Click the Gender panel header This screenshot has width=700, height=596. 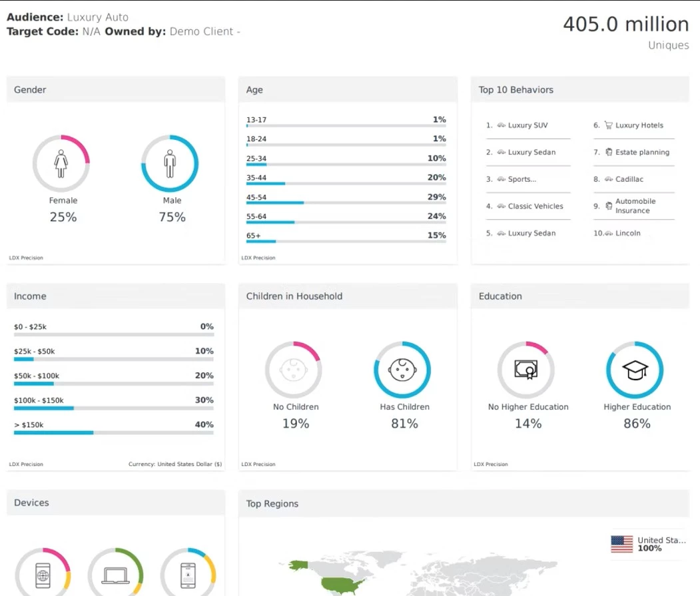(116, 89)
